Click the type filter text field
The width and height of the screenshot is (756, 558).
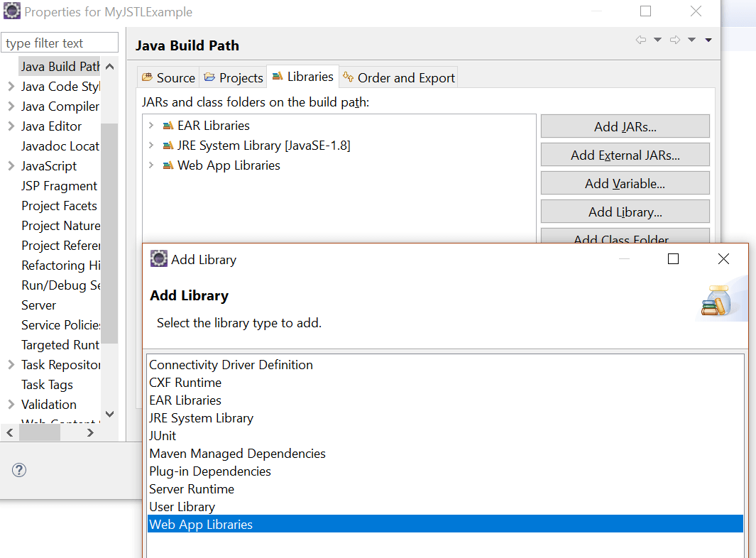click(x=60, y=43)
